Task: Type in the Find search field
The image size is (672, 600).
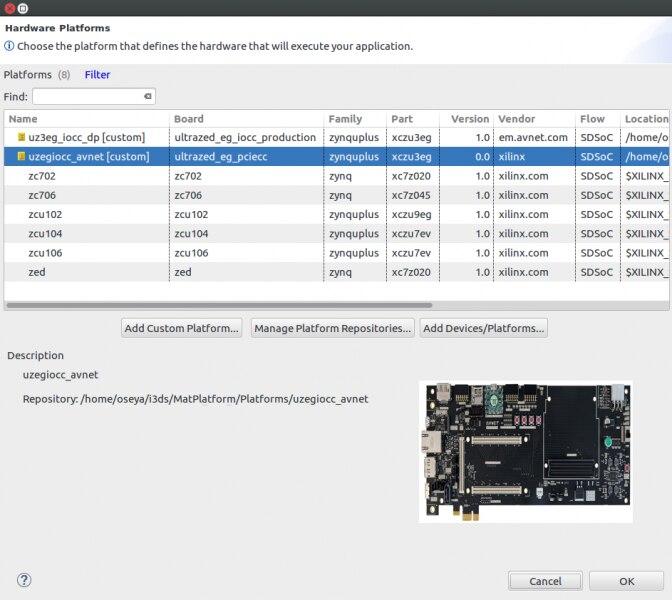Action: [x=88, y=97]
